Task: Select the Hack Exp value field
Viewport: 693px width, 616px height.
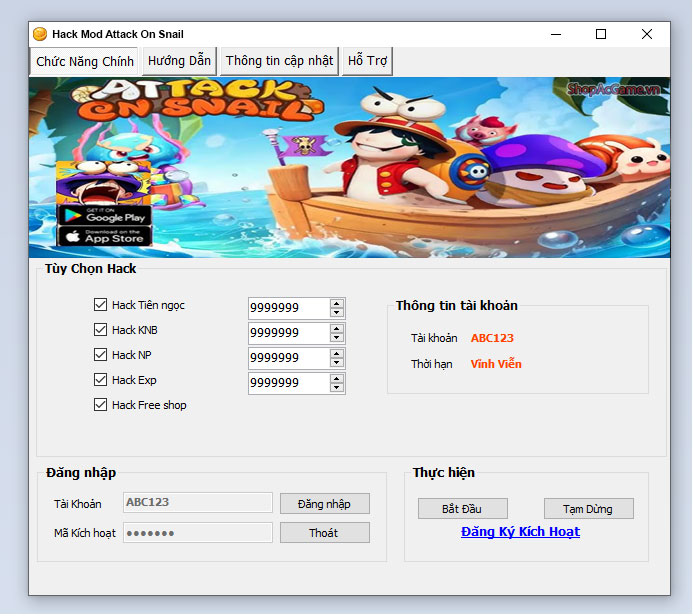Action: click(289, 383)
